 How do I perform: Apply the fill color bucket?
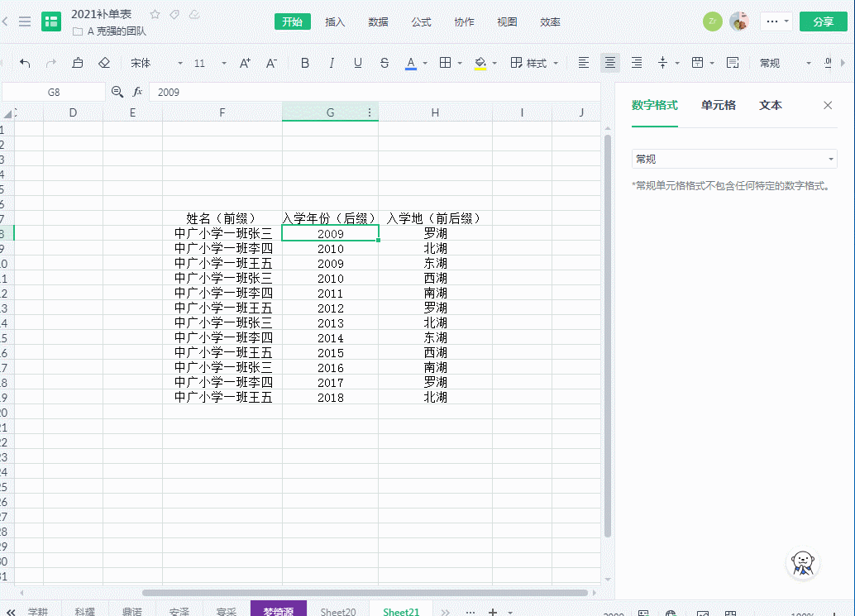pyautogui.click(x=480, y=63)
